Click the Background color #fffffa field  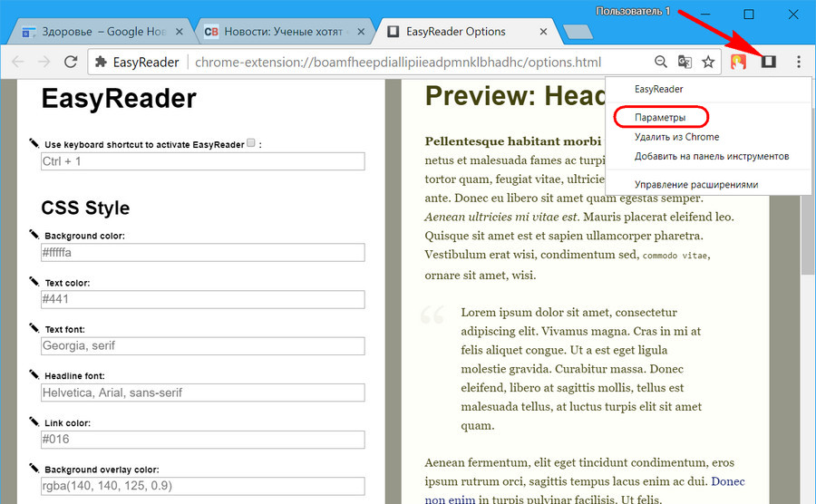[203, 253]
